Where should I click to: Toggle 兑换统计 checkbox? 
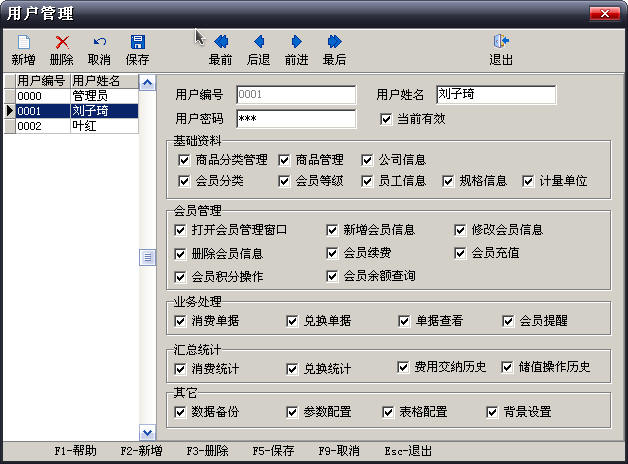coord(292,369)
